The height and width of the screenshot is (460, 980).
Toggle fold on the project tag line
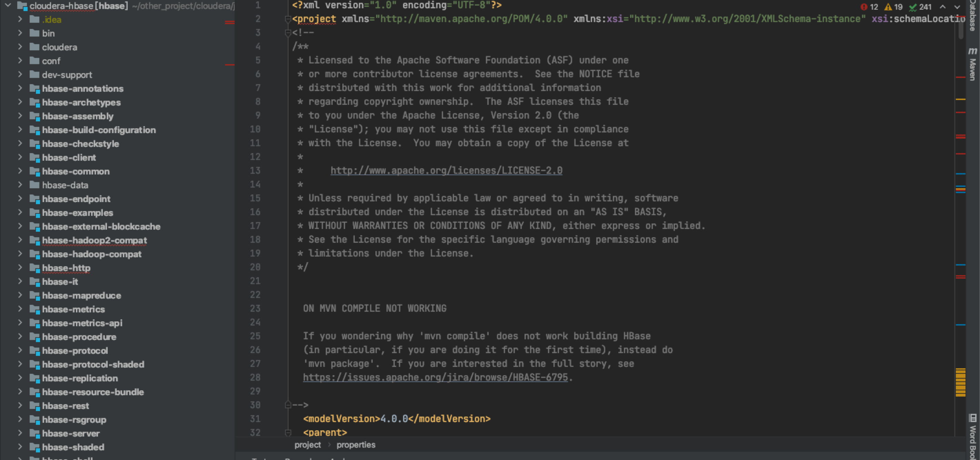[288, 19]
